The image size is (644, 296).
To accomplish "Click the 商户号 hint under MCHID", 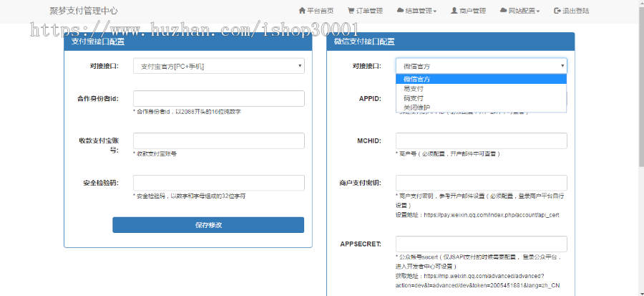I will tap(448, 154).
